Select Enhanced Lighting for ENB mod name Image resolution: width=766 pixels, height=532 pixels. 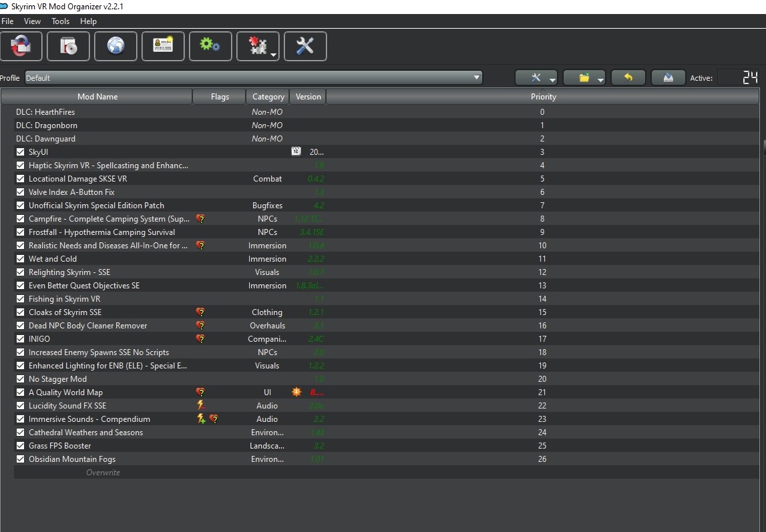point(108,366)
